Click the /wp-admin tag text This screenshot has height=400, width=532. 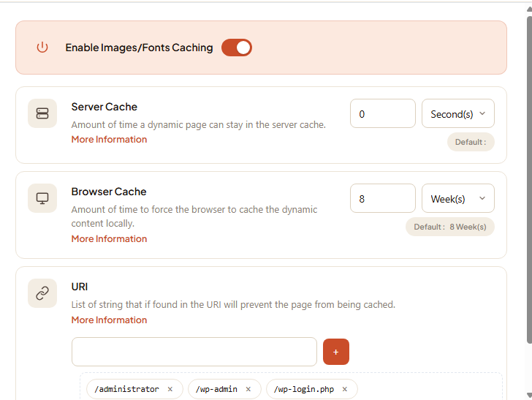pyautogui.click(x=216, y=389)
